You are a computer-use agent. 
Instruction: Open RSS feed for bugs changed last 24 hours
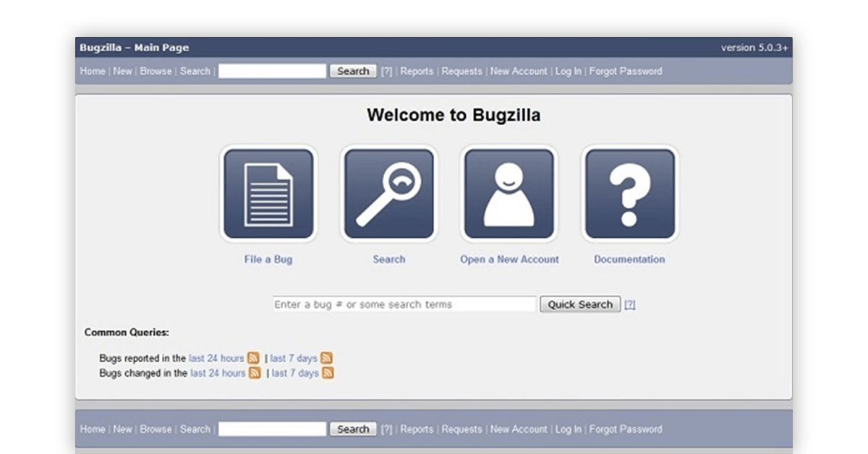[x=255, y=373]
